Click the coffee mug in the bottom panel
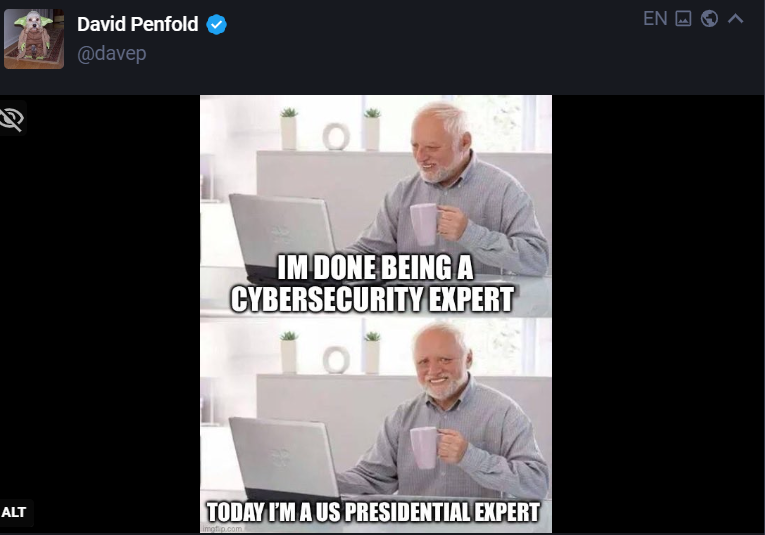The width and height of the screenshot is (765, 535). click(x=424, y=448)
